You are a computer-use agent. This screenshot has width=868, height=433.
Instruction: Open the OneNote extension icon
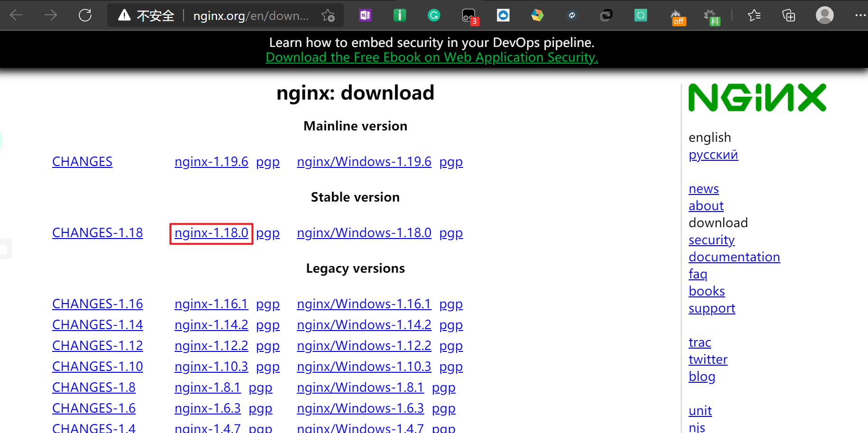(x=365, y=15)
